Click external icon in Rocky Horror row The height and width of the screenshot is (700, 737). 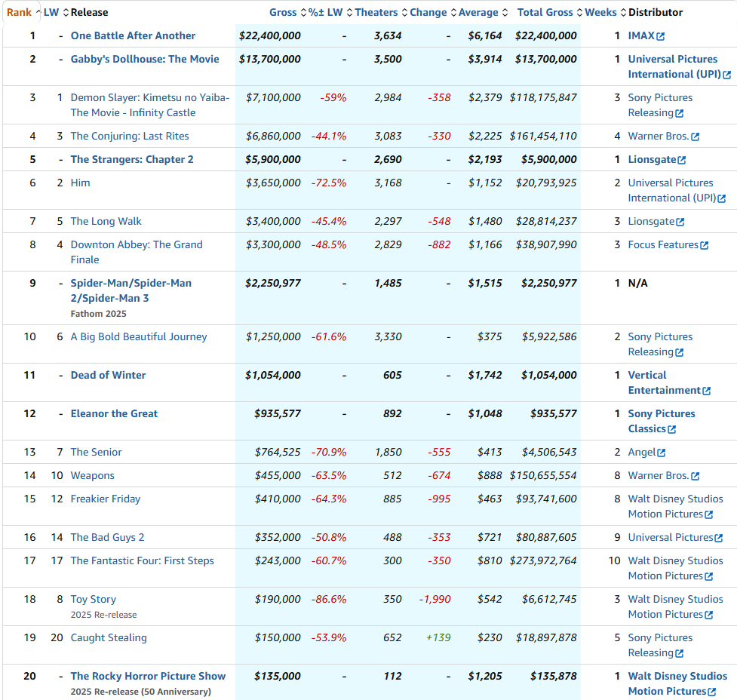click(x=712, y=692)
